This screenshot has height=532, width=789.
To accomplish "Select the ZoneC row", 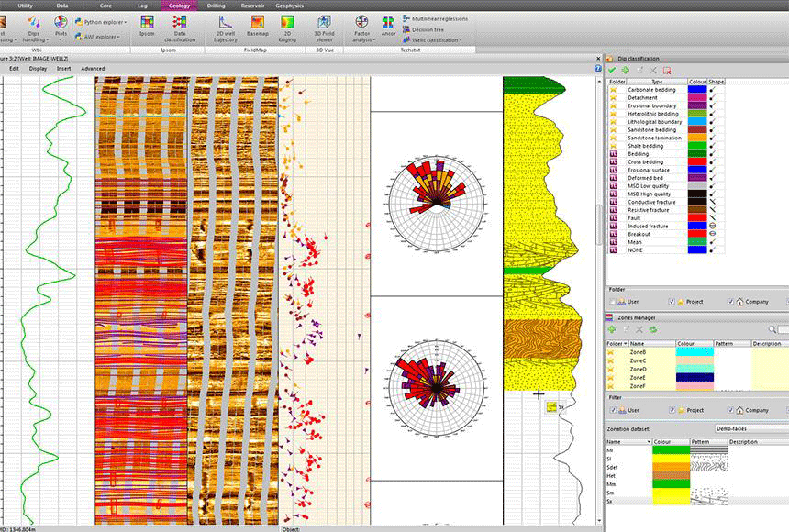I will click(x=697, y=360).
